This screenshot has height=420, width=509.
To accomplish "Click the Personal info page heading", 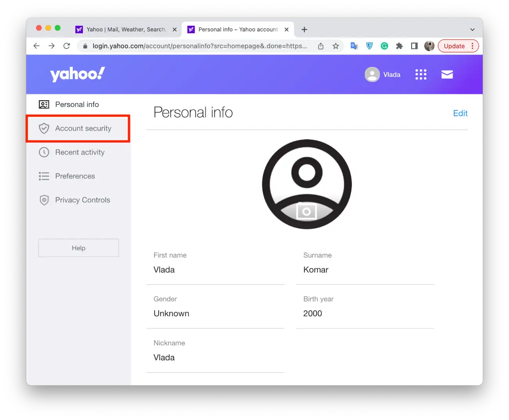I will click(x=193, y=112).
